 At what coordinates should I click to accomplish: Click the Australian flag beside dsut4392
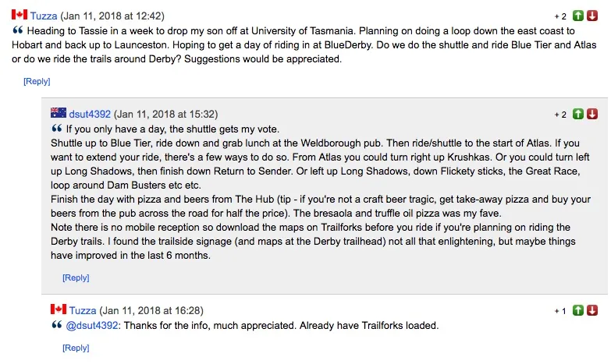coord(59,114)
